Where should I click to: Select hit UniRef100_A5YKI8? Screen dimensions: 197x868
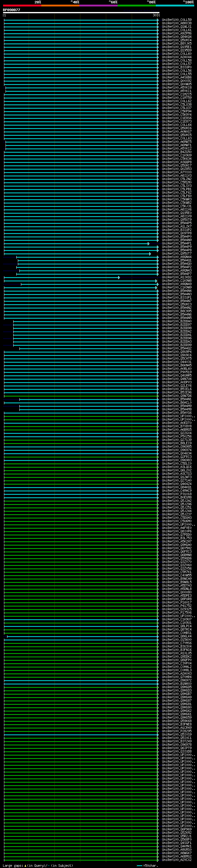tap(176, 88)
